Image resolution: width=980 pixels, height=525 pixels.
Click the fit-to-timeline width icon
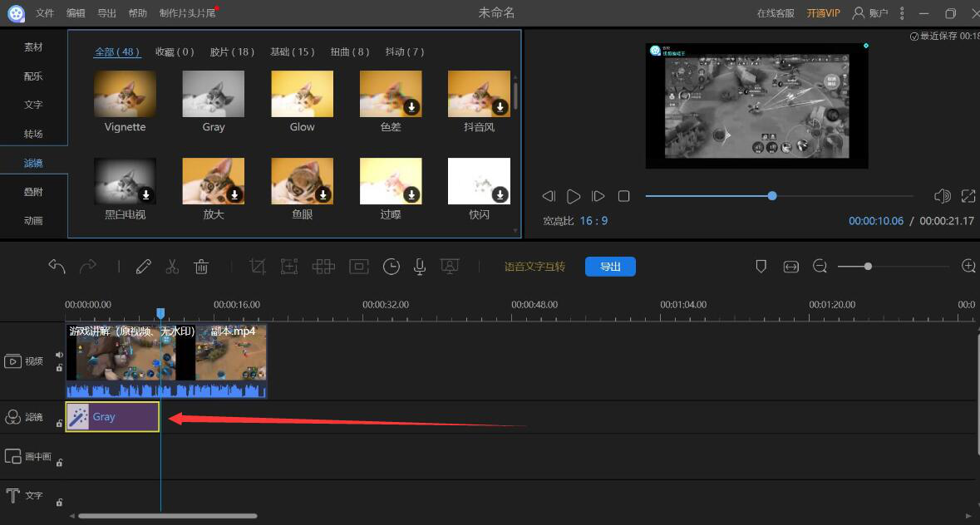790,266
